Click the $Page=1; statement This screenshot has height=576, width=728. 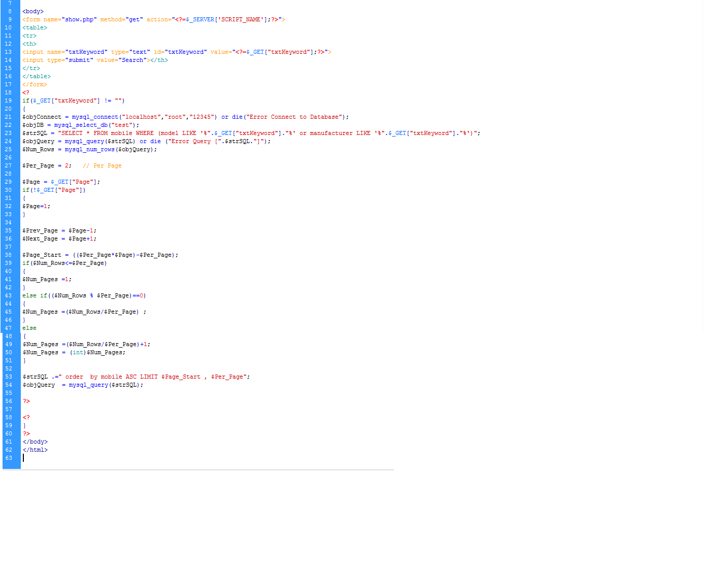[x=37, y=206]
